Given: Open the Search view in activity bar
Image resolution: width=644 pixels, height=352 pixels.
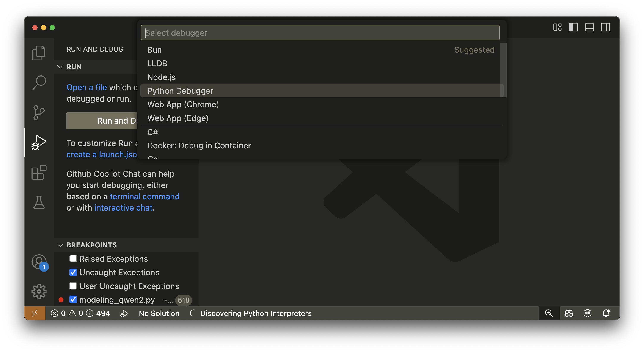Looking at the screenshot, I should click(x=39, y=82).
